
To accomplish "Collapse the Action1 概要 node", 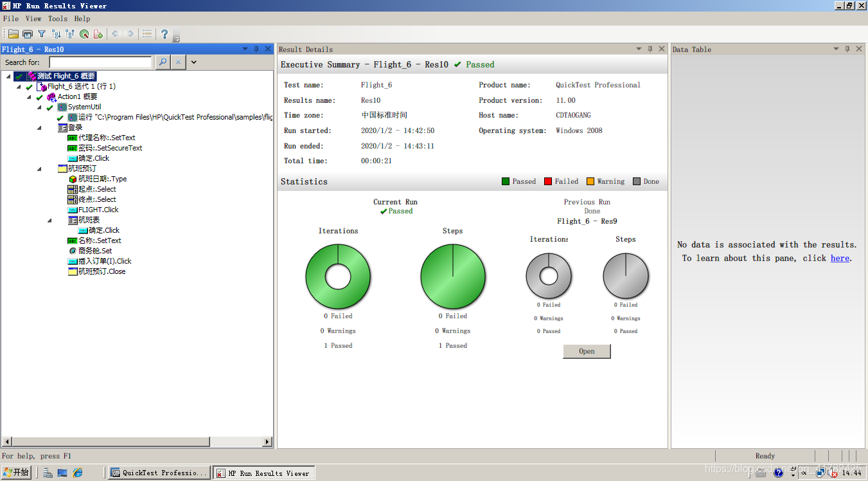I will (x=29, y=96).
